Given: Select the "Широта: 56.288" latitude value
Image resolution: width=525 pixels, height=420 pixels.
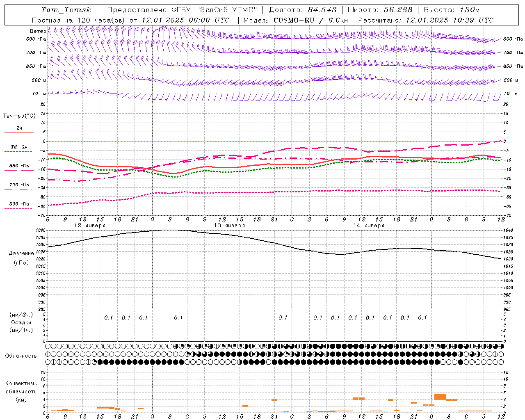Looking at the screenshot, I should coord(380,10).
